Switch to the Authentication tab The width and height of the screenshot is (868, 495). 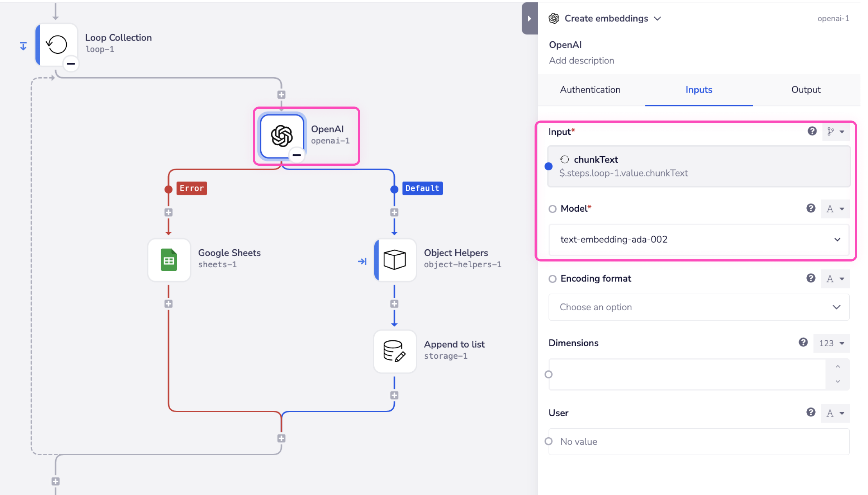click(590, 90)
